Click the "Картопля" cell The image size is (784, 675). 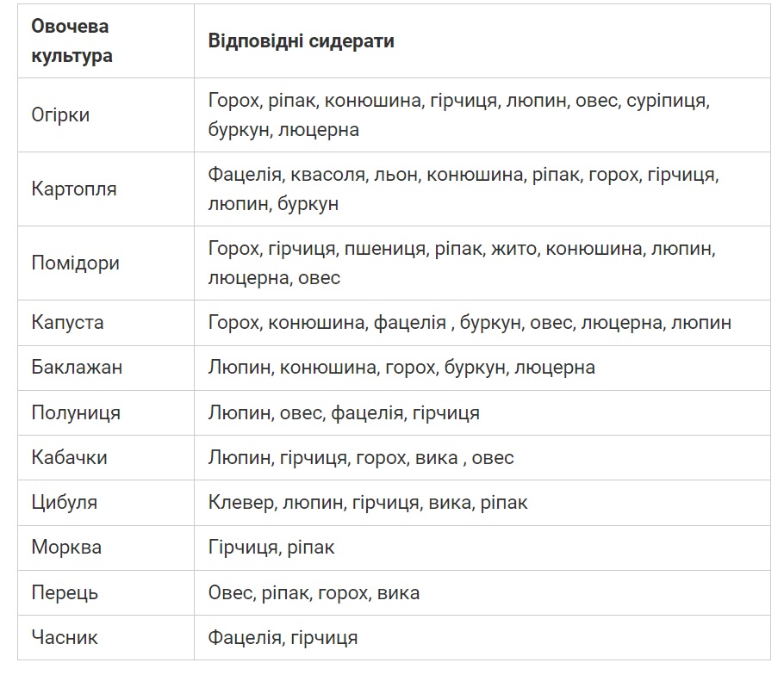click(74, 189)
